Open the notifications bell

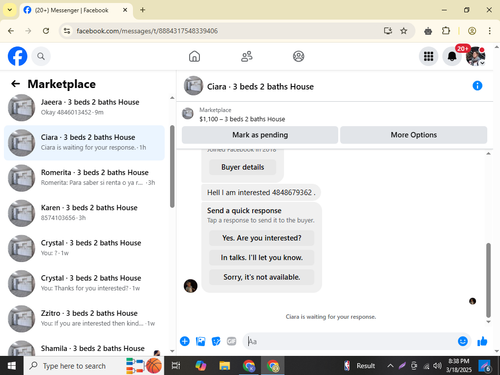pyautogui.click(x=452, y=56)
